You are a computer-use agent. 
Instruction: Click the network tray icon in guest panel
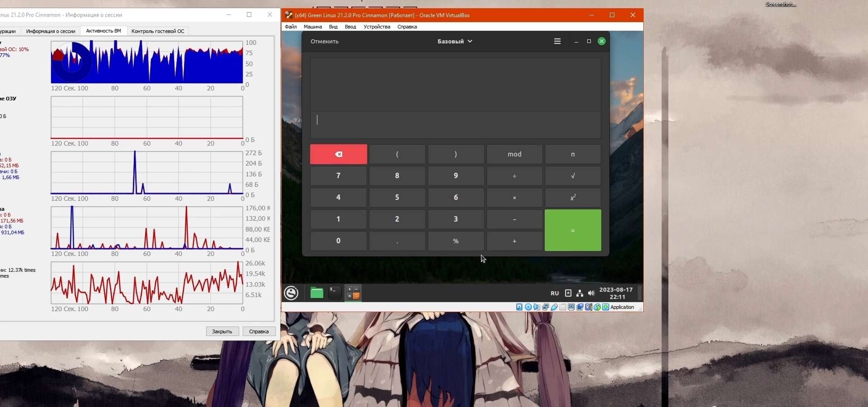(x=580, y=293)
